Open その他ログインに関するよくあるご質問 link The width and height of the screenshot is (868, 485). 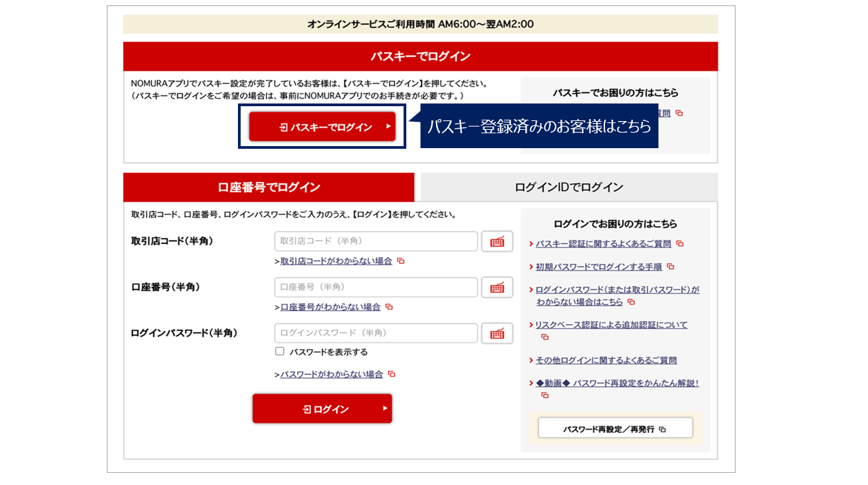point(606,361)
